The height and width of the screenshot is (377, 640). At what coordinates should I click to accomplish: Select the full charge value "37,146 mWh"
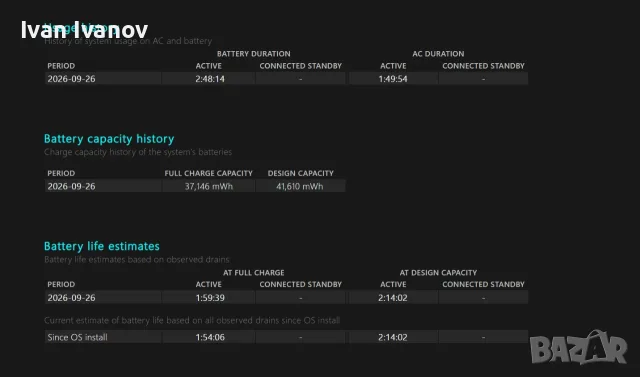point(209,186)
